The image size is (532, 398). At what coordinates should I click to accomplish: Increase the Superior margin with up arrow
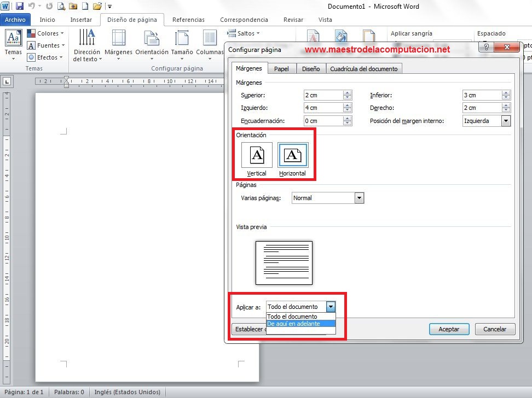(x=347, y=92)
